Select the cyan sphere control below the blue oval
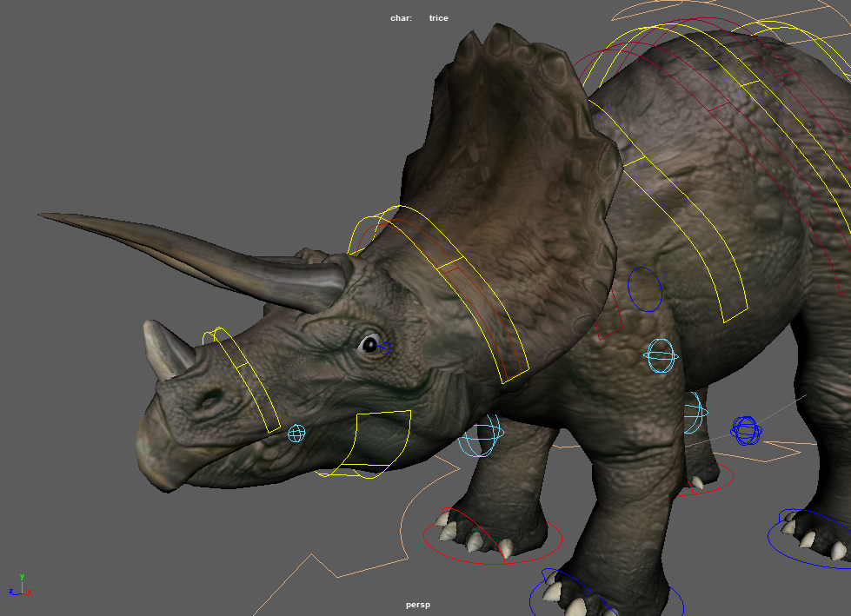 661,356
